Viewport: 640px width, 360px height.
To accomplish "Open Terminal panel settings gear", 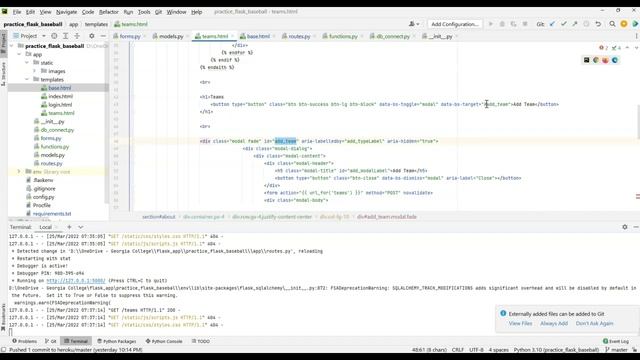I will [624, 227].
